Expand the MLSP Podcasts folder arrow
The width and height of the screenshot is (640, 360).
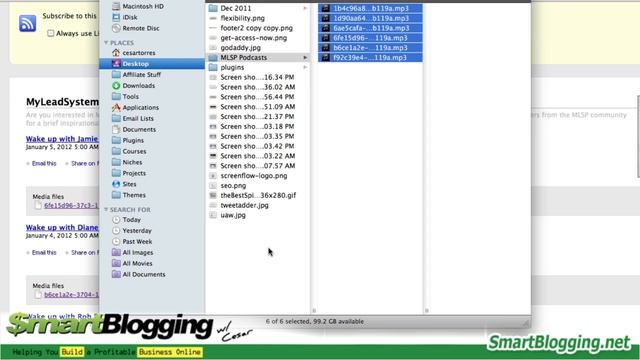click(305, 58)
